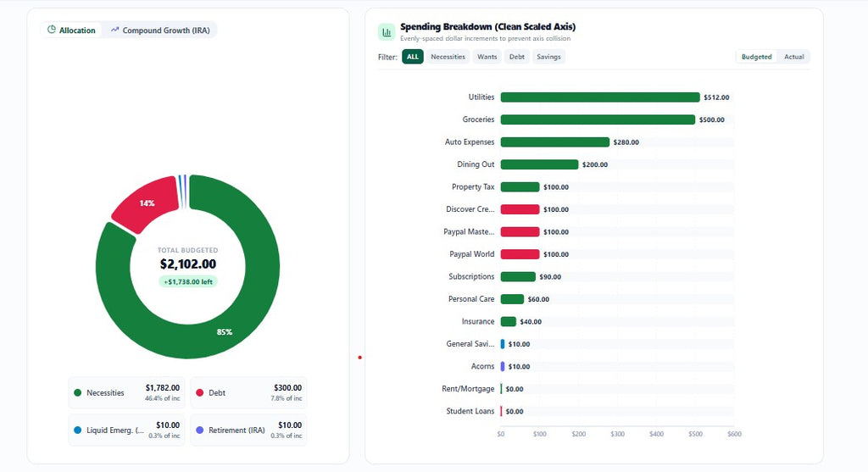Image resolution: width=868 pixels, height=472 pixels.
Task: Switch to the Compound Growth (IRA) tab
Action: (x=160, y=30)
